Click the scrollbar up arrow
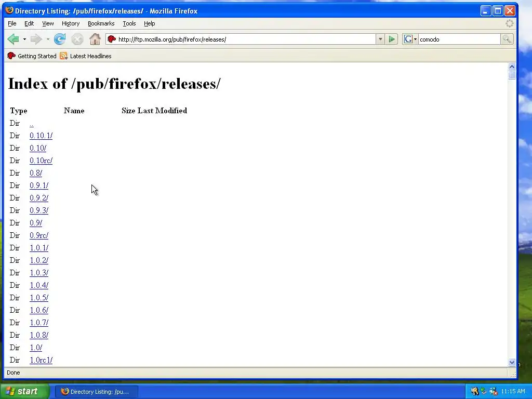This screenshot has height=399, width=532. pyautogui.click(x=512, y=66)
